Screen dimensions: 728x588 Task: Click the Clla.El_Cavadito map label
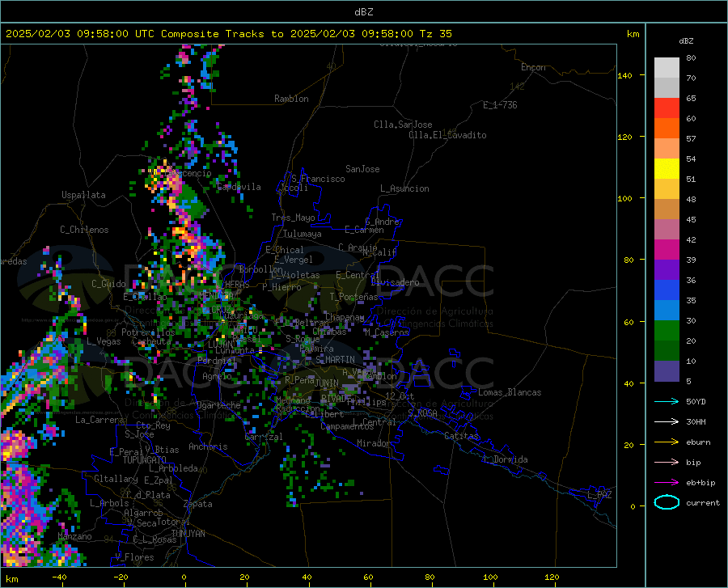447,135
